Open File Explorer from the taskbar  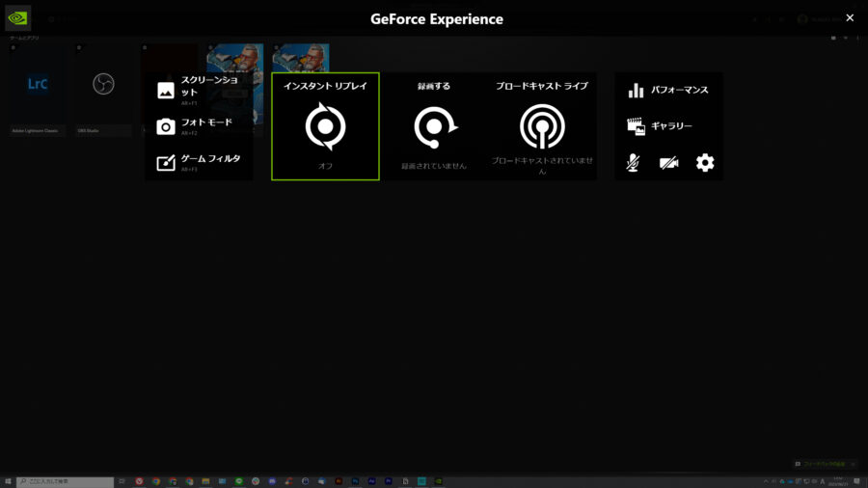coord(205,482)
